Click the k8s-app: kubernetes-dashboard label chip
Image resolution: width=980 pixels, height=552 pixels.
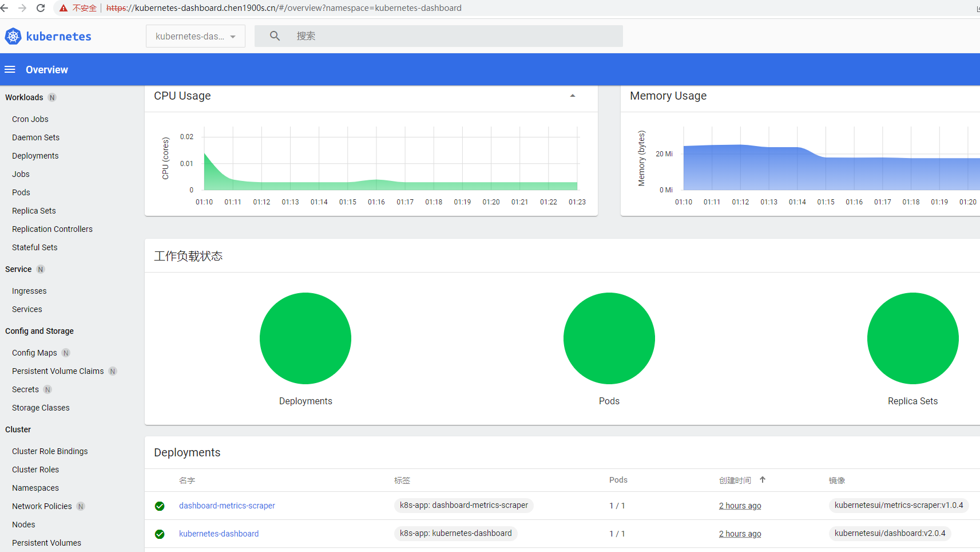(455, 533)
